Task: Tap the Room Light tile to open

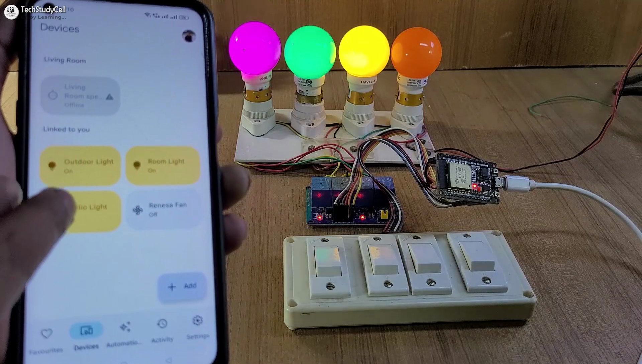Action: (163, 165)
